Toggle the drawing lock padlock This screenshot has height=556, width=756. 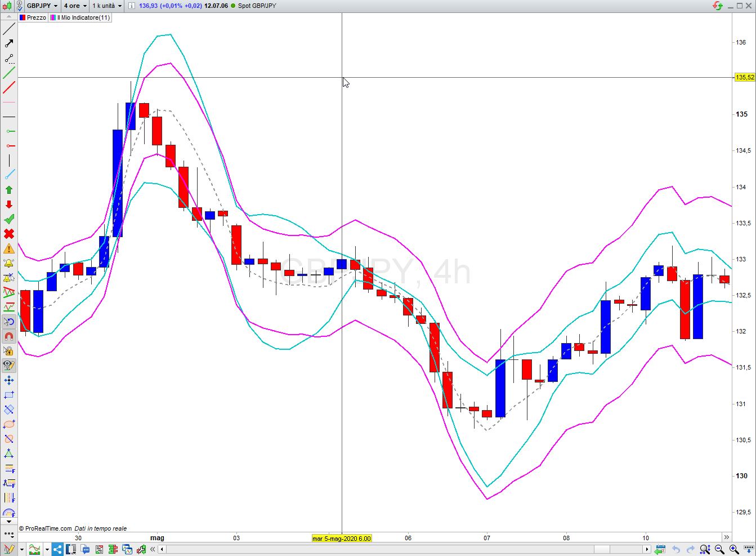click(9, 351)
